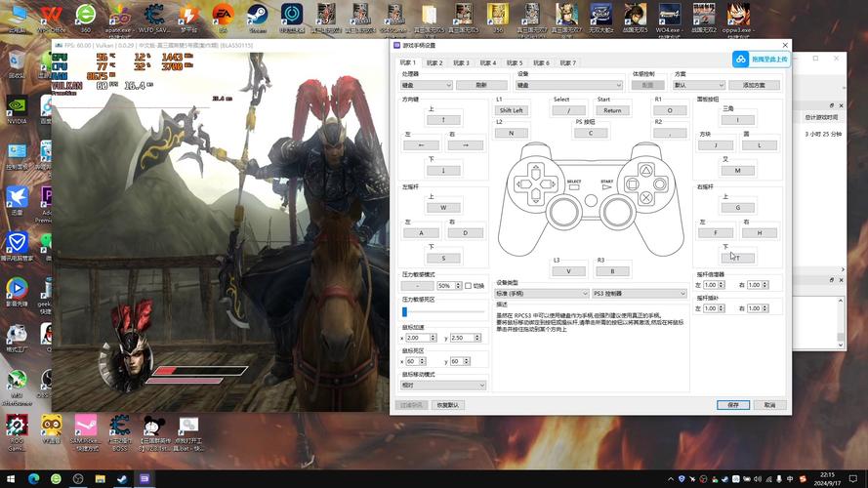
Task: Click the pressure sensitivity deadzone slider
Action: [x=443, y=312]
